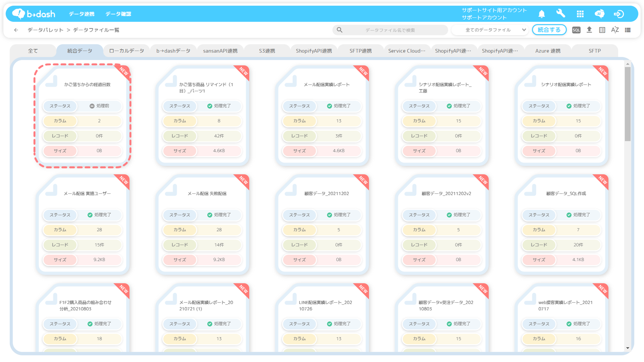
Task: Click the column count 8
Action: [x=219, y=121]
